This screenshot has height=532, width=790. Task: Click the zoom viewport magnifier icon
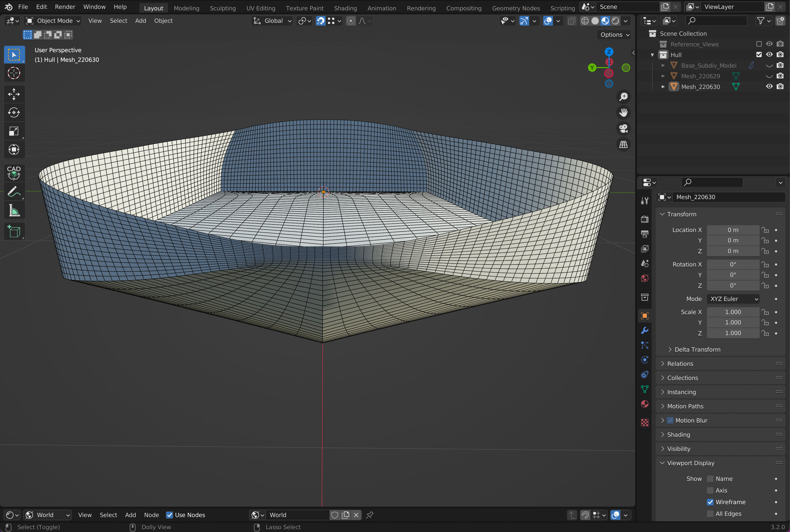tap(623, 97)
